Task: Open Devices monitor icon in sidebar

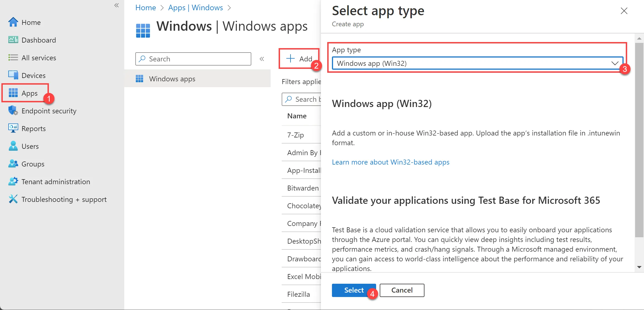Action: (x=13, y=75)
